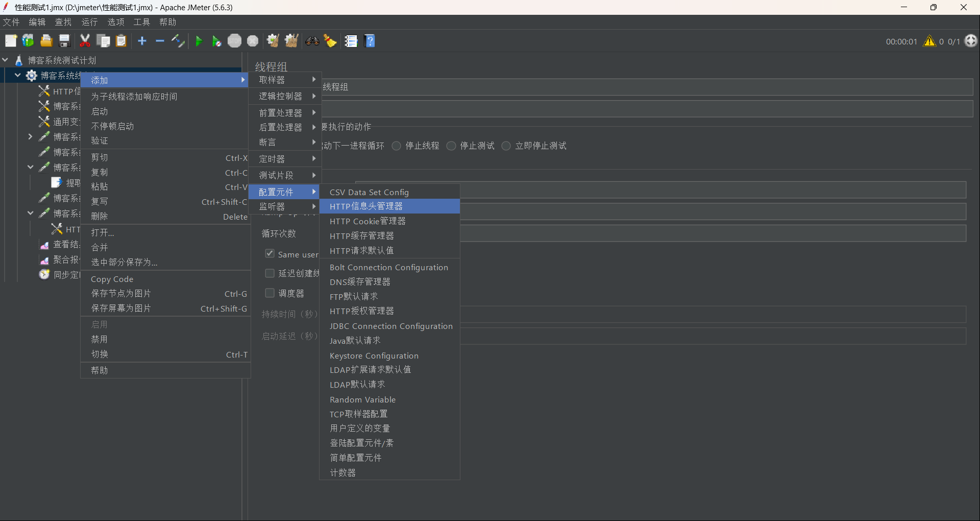Select the 聚合报告 tree item
The width and height of the screenshot is (980, 521).
pyautogui.click(x=66, y=259)
